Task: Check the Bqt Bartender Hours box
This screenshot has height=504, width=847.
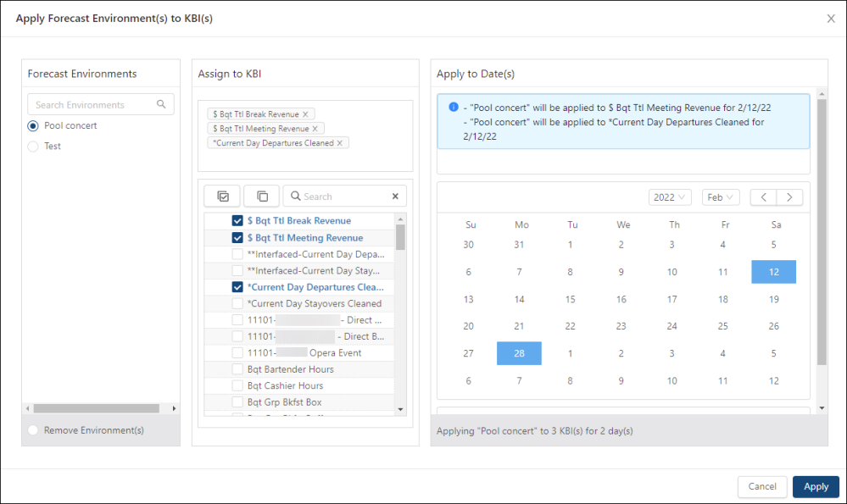Action: coord(237,369)
